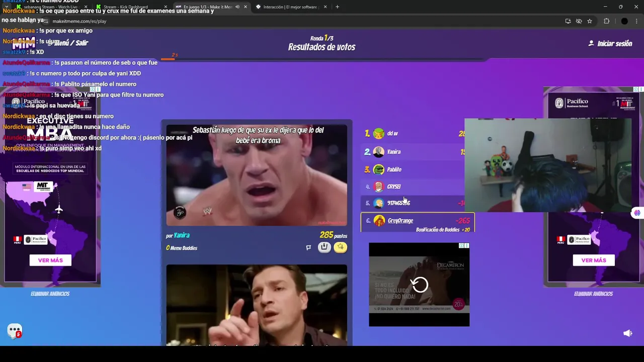644x362 pixels.
Task: Click the 285 puntos score text
Action: [333, 235]
